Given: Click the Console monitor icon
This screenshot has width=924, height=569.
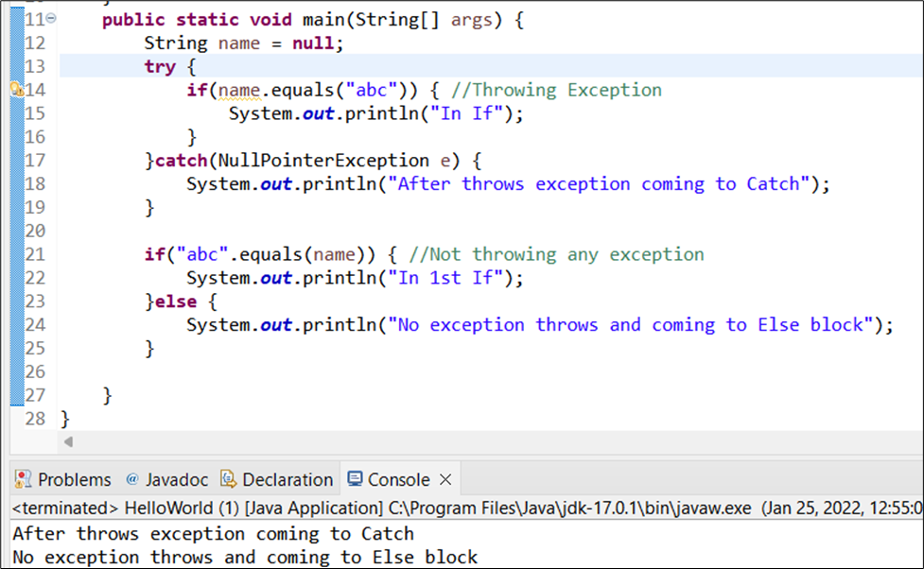Looking at the screenshot, I should pyautogui.click(x=355, y=478).
